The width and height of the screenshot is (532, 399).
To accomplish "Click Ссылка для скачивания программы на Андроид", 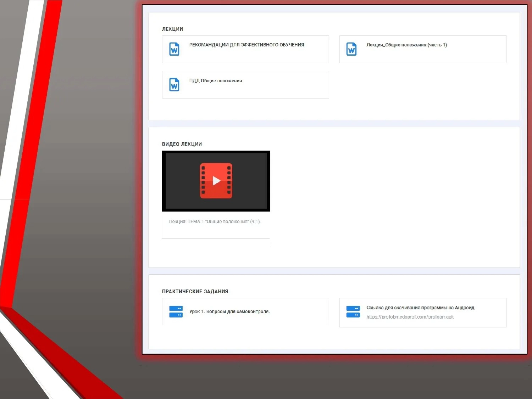I will tap(420, 308).
